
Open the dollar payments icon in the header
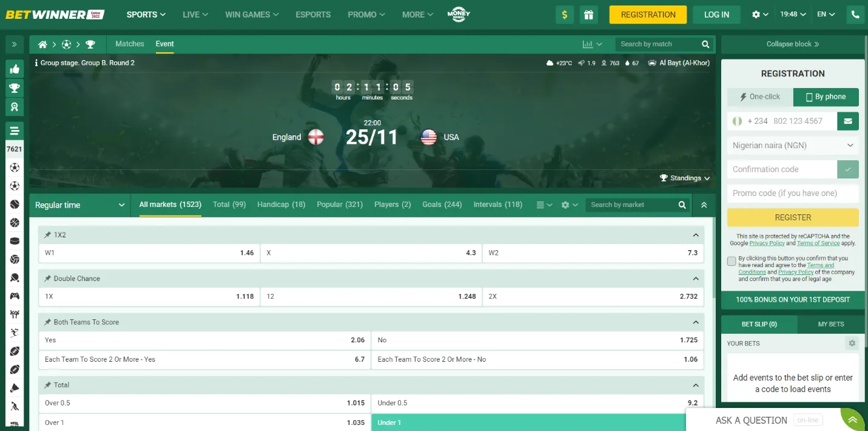point(564,13)
